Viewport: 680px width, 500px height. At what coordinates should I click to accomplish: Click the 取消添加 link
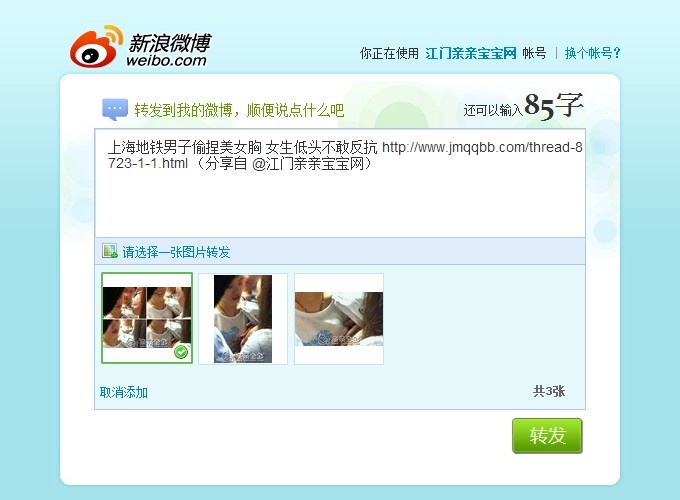point(124,392)
